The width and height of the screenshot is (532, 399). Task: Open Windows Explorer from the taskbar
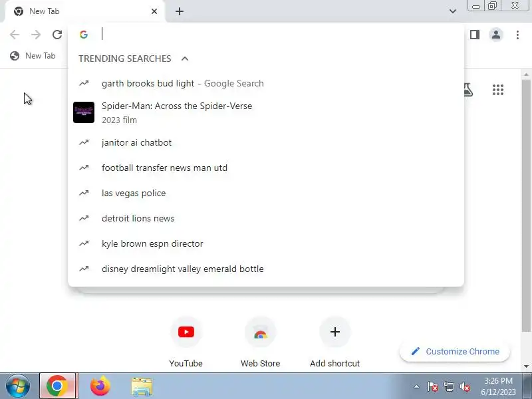tap(142, 386)
